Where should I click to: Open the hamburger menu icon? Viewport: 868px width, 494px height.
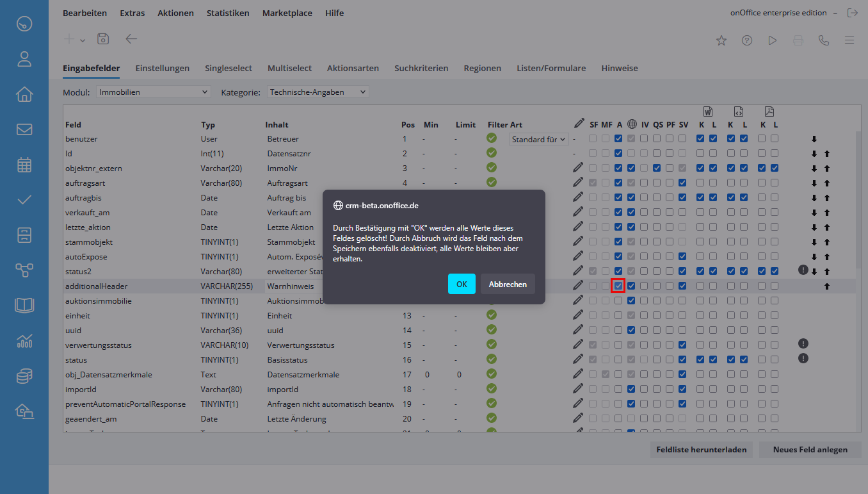(849, 40)
